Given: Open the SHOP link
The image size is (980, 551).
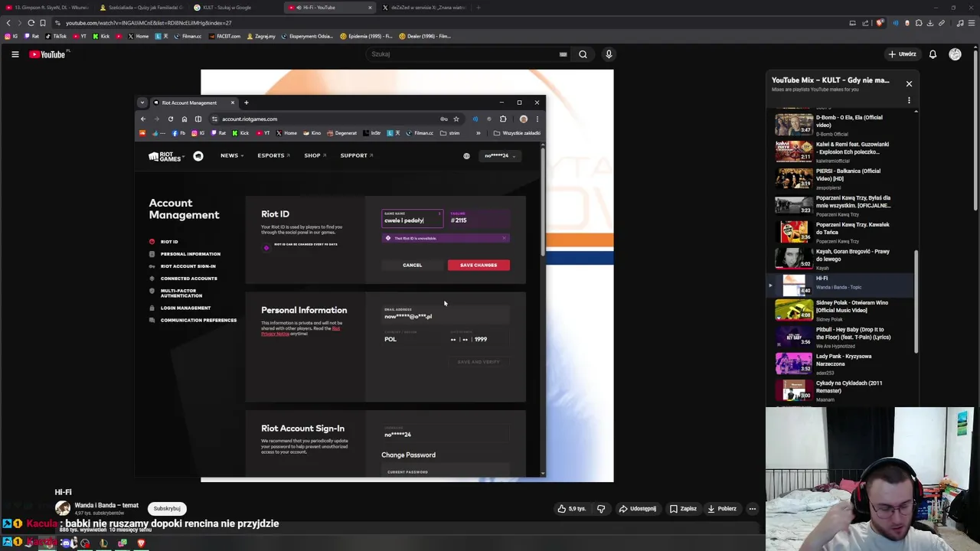Looking at the screenshot, I should click(315, 155).
